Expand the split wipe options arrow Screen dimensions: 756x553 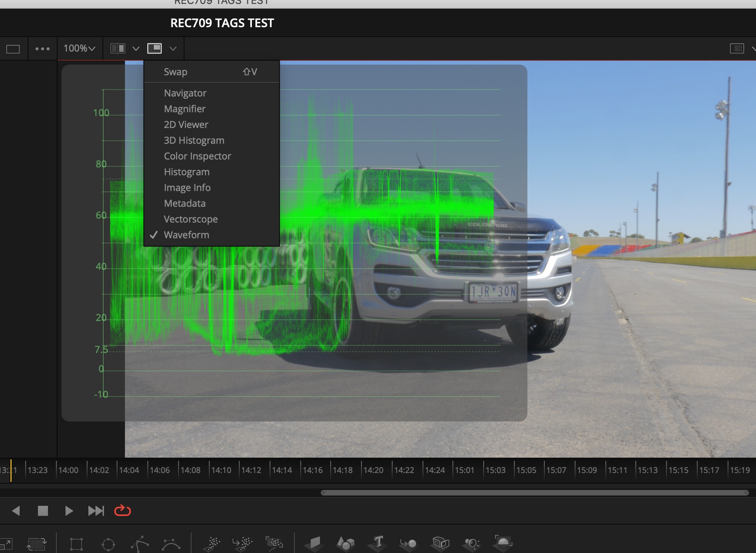(136, 49)
